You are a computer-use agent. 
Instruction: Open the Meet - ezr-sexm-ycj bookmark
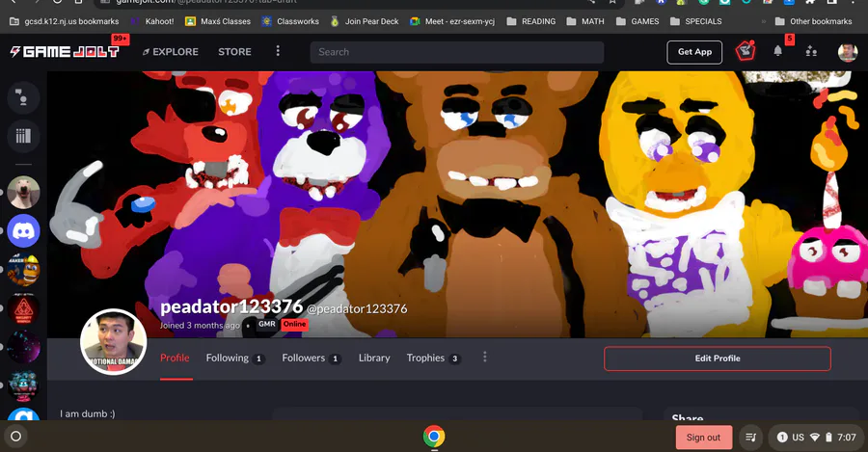point(451,21)
